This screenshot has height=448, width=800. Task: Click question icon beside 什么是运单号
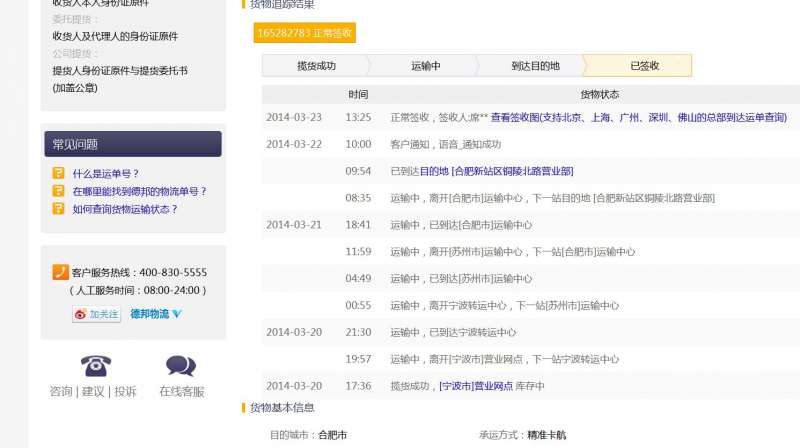point(59,173)
